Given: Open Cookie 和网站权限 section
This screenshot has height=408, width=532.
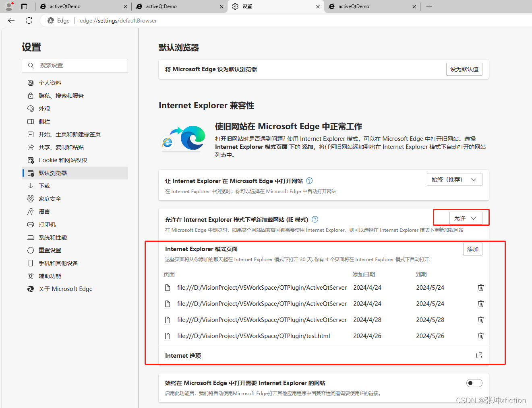Looking at the screenshot, I should pos(75,160).
